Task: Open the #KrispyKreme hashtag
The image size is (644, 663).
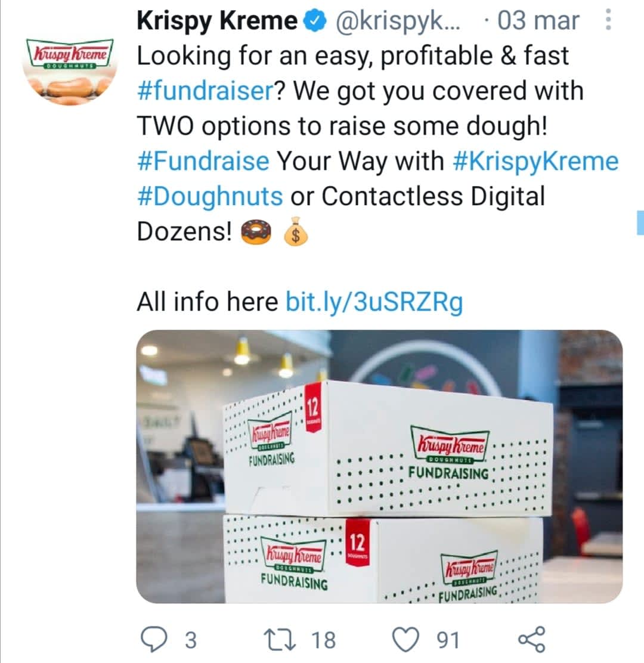Action: click(535, 161)
